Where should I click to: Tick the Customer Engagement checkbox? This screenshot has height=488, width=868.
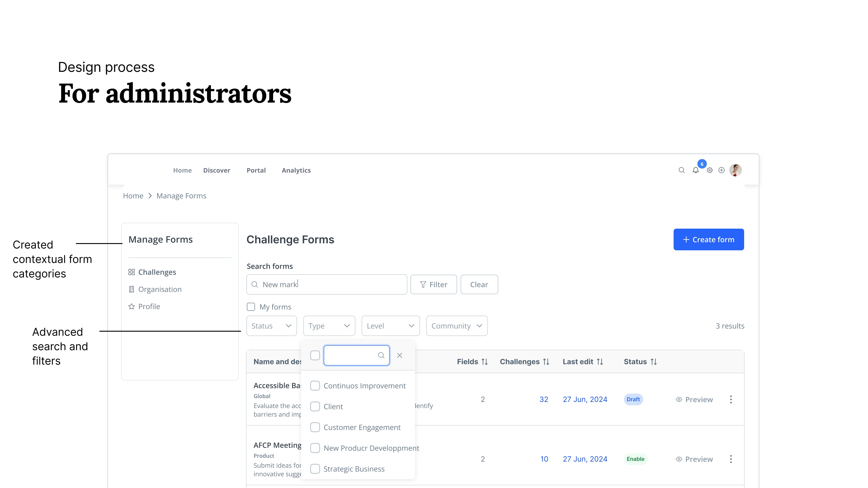[x=315, y=427]
